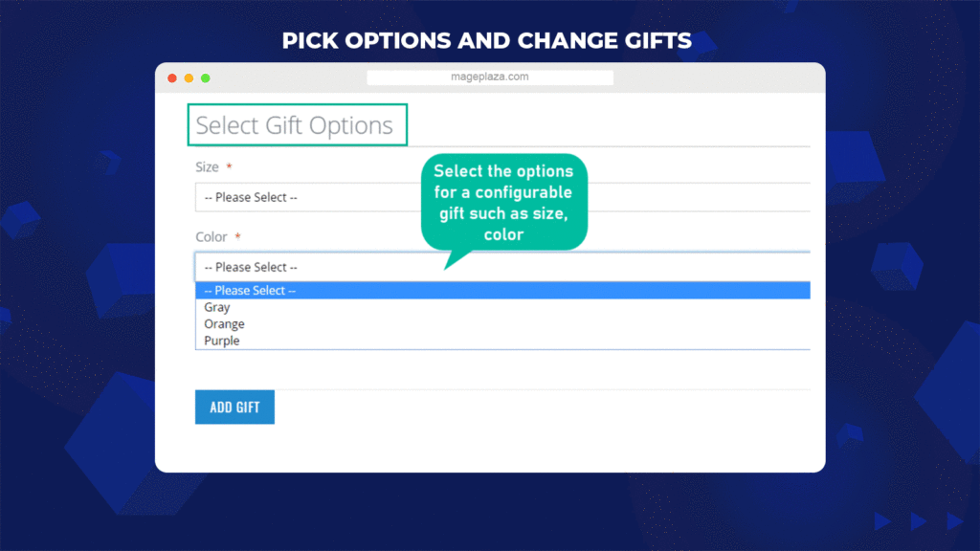980x551 pixels.
Task: Click the "Pick Options and Change Gifts" title
Action: point(487,41)
